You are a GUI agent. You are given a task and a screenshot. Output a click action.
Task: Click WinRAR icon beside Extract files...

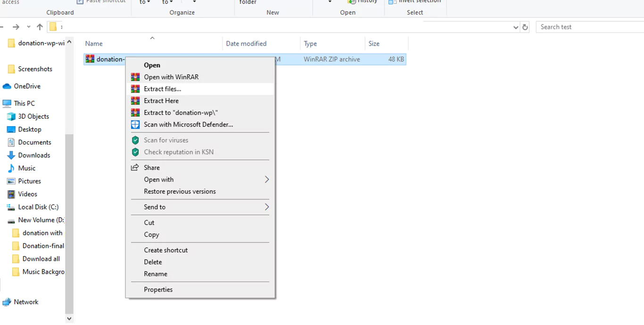click(135, 89)
